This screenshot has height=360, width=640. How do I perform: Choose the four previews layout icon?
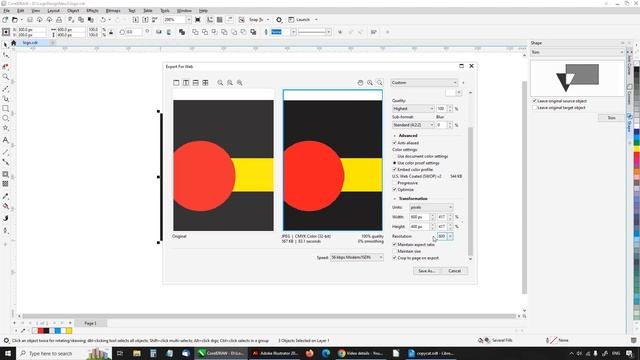(x=205, y=83)
